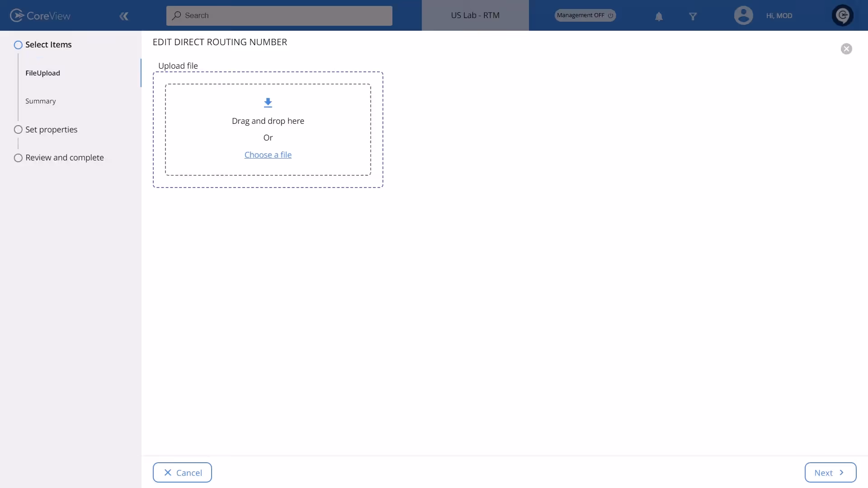Open the CoreView chat assistant icon
The height and width of the screenshot is (488, 868).
click(843, 15)
